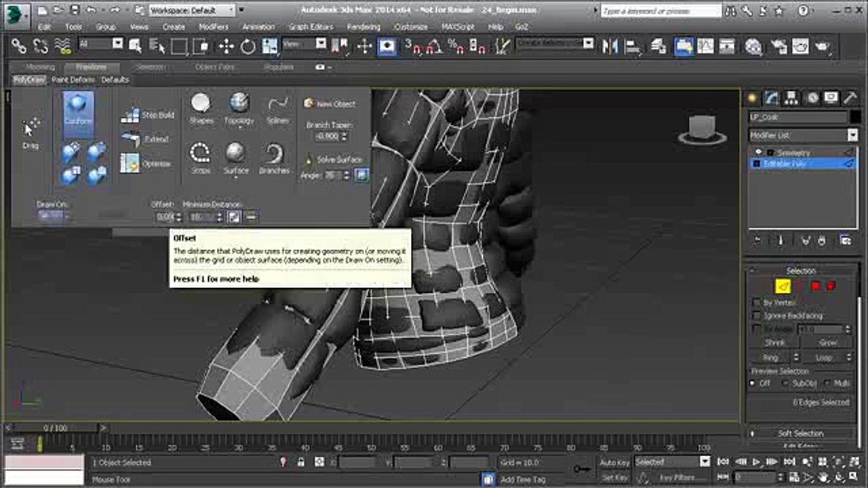Open the Modifier List dropdown

pyautogui.click(x=804, y=135)
